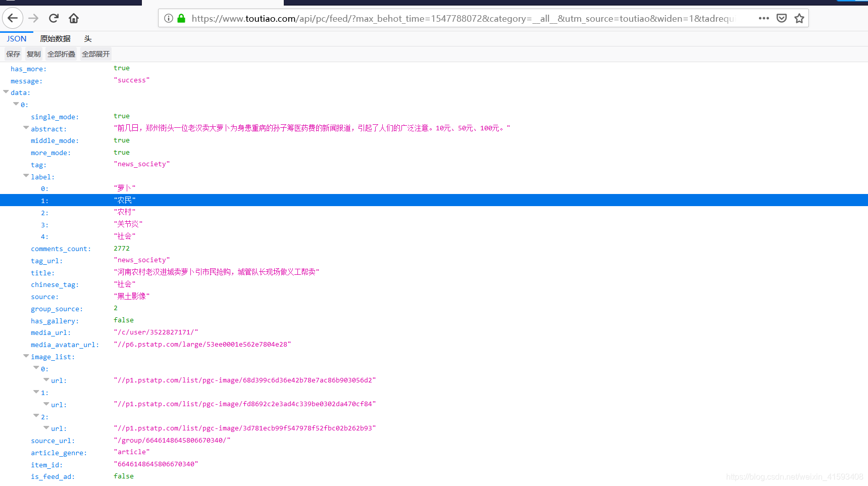Collapse the label array
This screenshot has height=486, width=868.
pyautogui.click(x=26, y=176)
